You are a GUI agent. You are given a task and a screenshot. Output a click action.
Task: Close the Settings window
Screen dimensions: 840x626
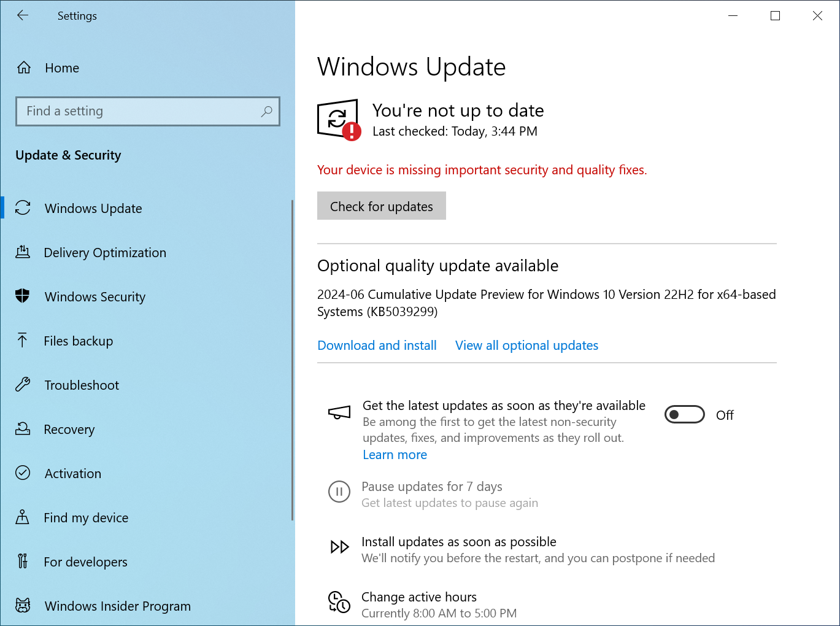pyautogui.click(x=817, y=16)
